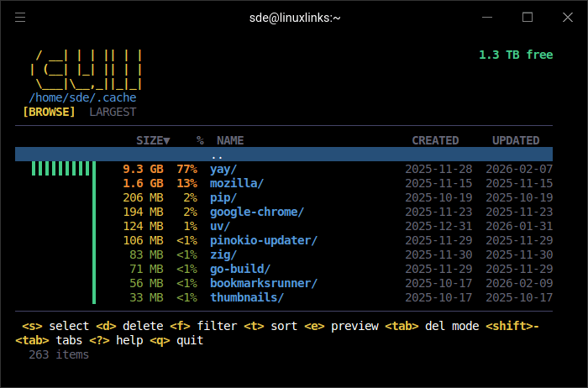
Task: Open the pinokio-updater/ directory
Action: point(264,240)
